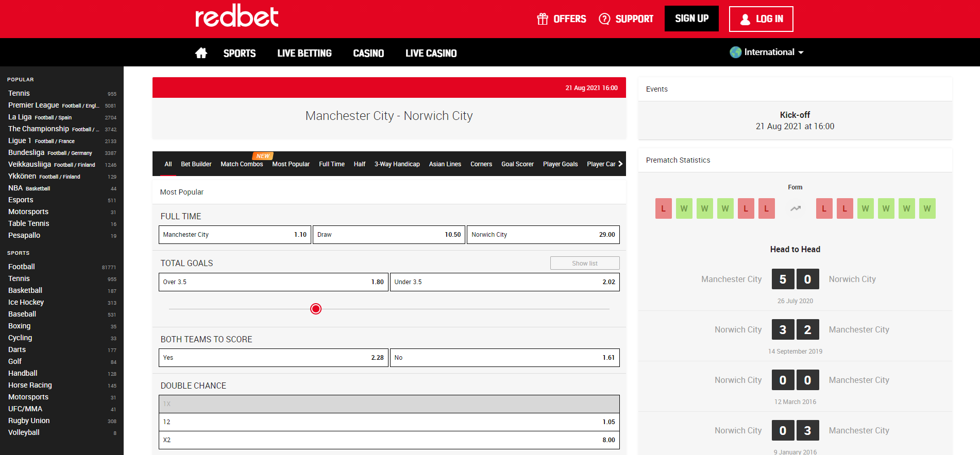
Task: Open Rugby Union in sidebar
Action: (x=62, y=421)
